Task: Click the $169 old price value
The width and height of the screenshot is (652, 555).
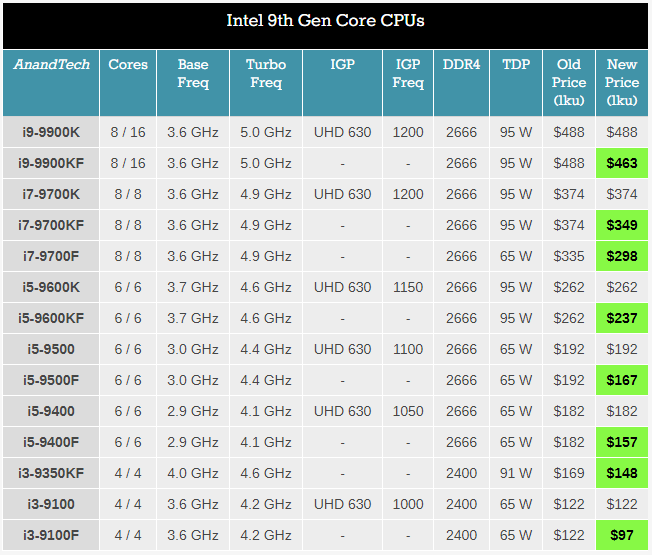Action: [x=569, y=473]
